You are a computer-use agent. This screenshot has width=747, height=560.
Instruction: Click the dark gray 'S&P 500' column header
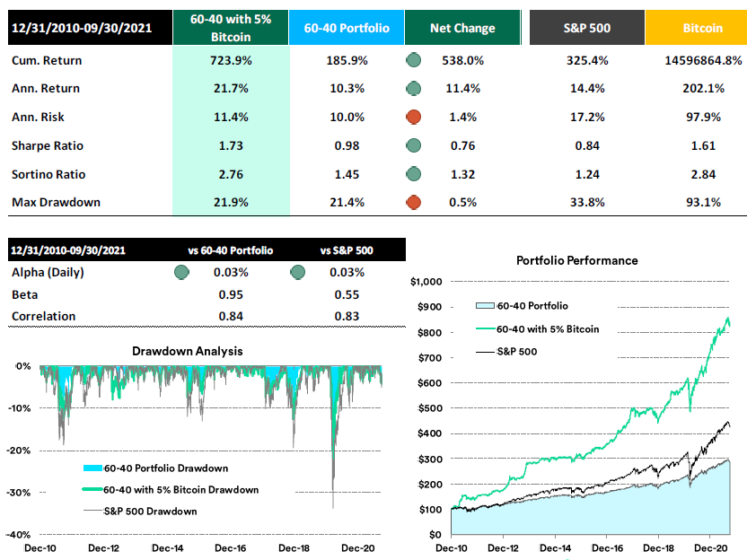pyautogui.click(x=587, y=28)
